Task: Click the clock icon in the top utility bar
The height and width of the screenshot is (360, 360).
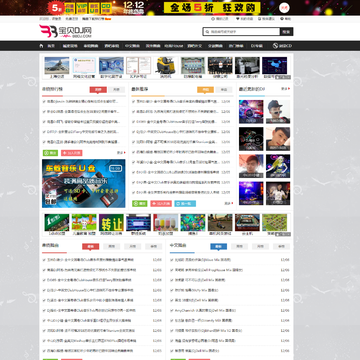Action: pos(213,19)
